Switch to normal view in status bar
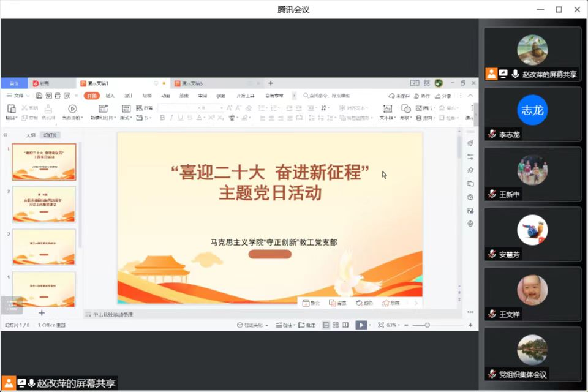Viewport: 588px width, 392px height. coord(326,325)
